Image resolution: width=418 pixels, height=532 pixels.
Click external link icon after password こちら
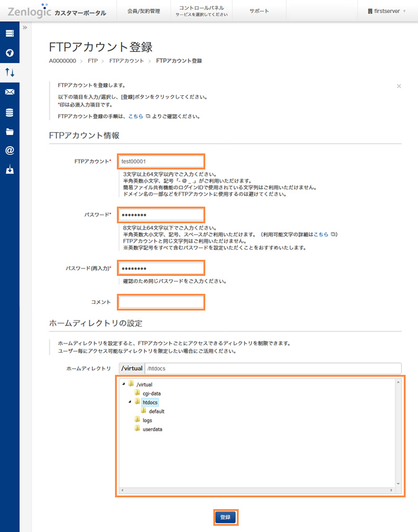tap(333, 234)
